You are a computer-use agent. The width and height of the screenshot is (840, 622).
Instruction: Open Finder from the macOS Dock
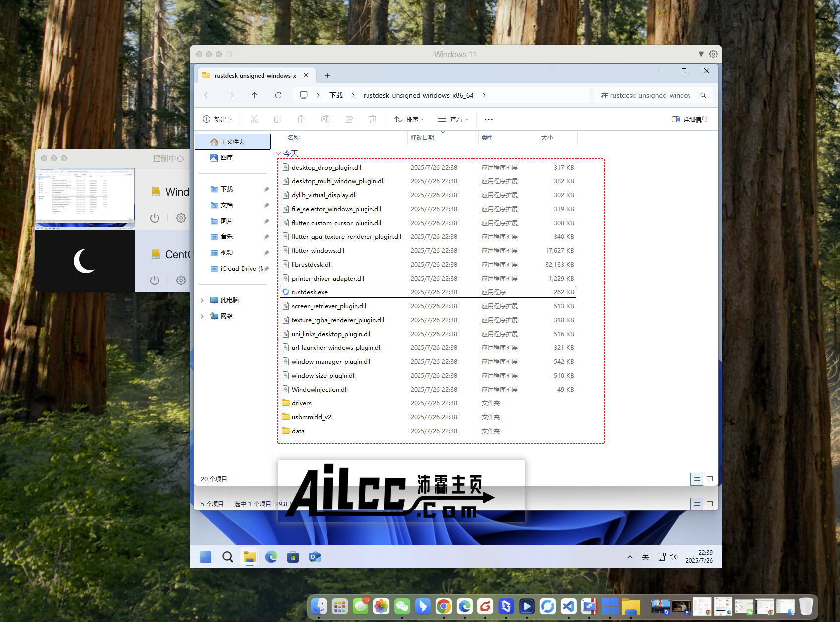319,606
